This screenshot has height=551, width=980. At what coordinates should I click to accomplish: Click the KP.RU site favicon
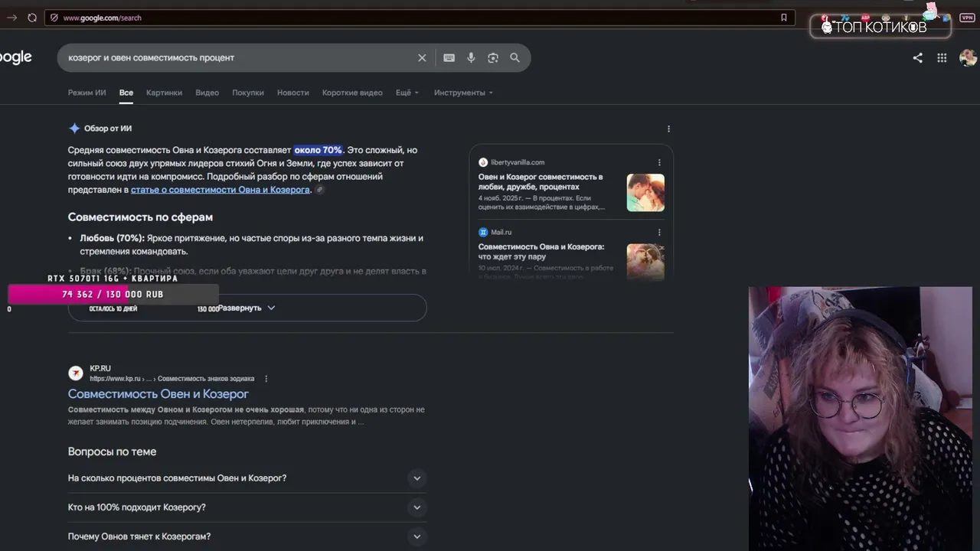[76, 373]
